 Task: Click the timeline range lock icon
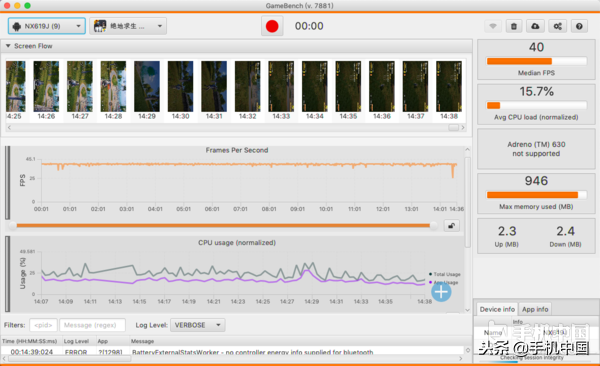(x=452, y=225)
